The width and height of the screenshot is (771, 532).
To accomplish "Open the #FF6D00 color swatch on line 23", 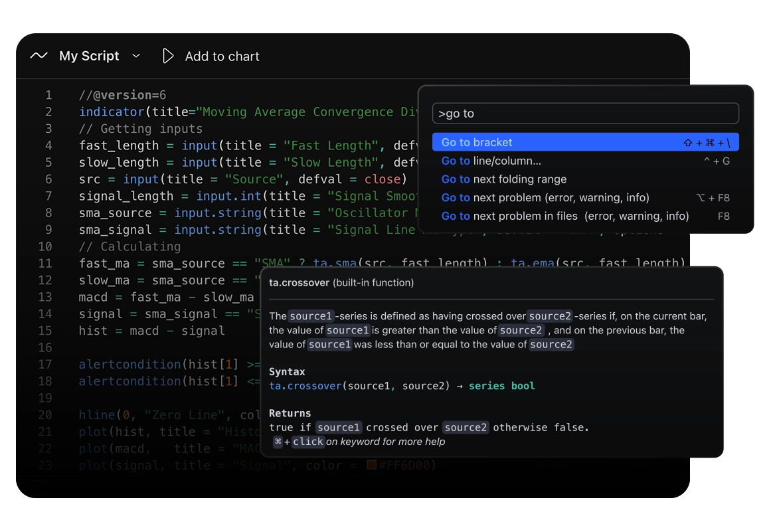I will tap(372, 466).
